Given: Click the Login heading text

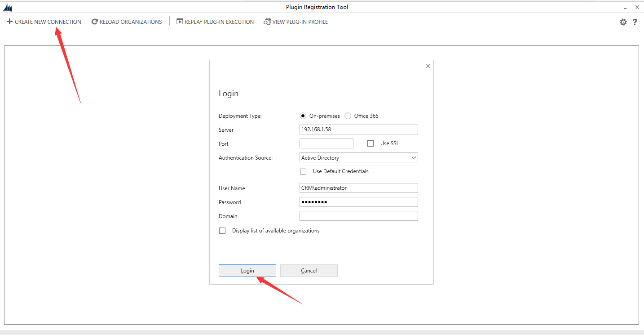Looking at the screenshot, I should click(x=229, y=94).
